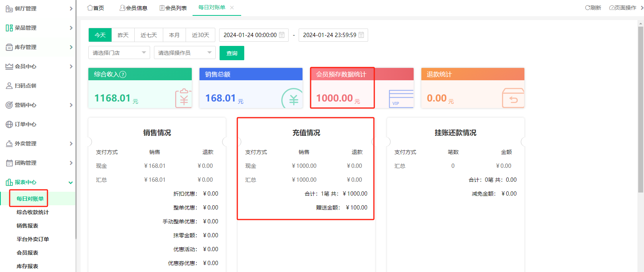
Task: Open 会员报表 in sidebar
Action: point(27,253)
